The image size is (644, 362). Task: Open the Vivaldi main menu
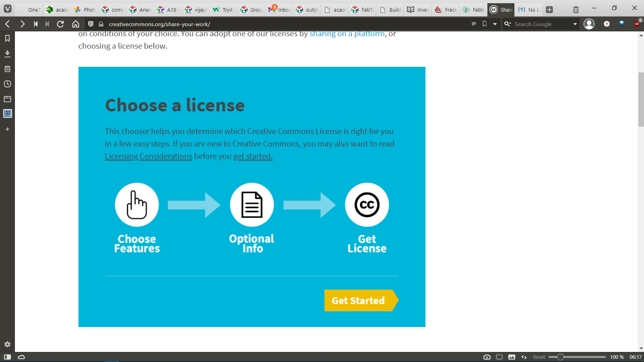click(8, 8)
